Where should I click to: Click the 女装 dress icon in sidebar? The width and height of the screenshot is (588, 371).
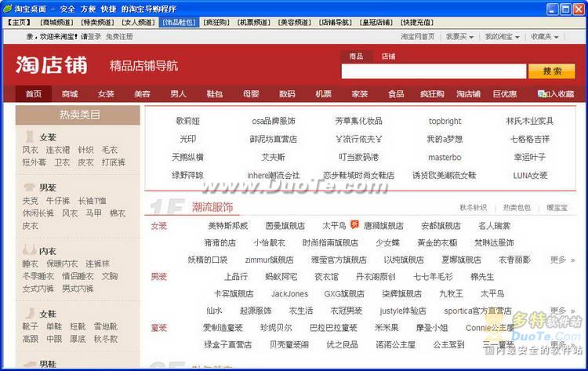coord(29,136)
